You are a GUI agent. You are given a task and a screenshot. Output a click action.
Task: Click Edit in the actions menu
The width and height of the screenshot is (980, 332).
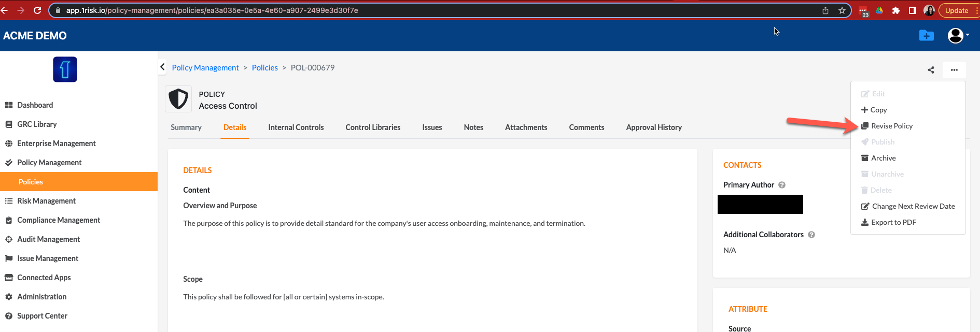873,94
